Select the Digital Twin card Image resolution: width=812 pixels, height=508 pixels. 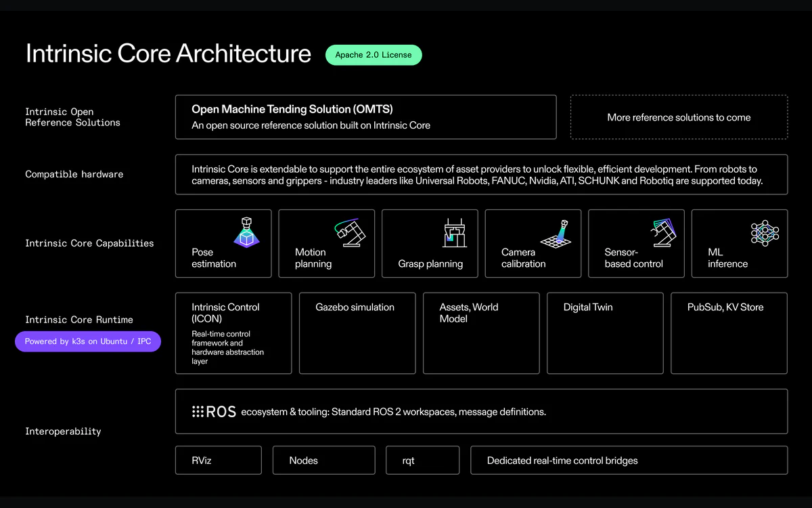[605, 333]
